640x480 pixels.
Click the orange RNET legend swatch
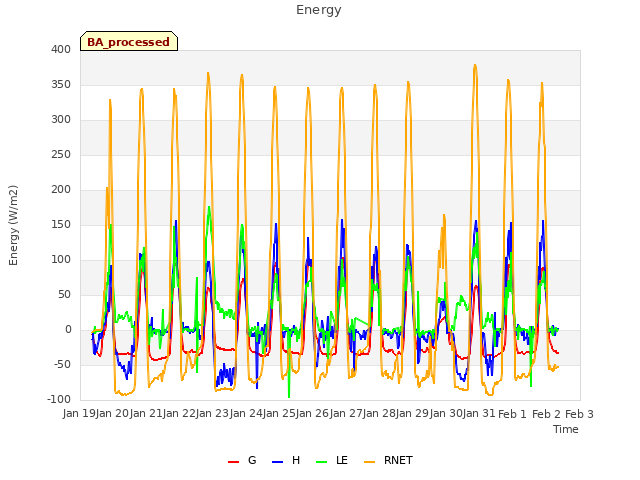point(369,462)
